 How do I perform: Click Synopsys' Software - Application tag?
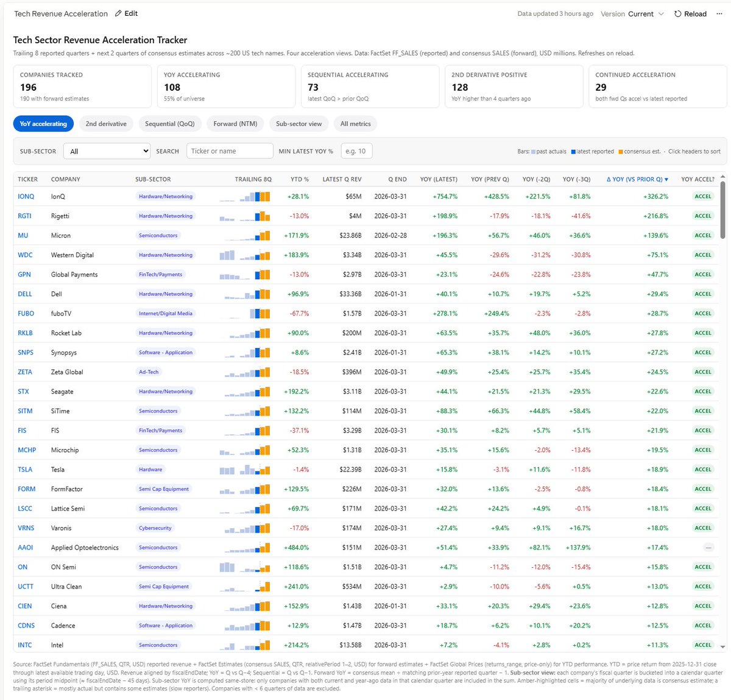coord(165,352)
